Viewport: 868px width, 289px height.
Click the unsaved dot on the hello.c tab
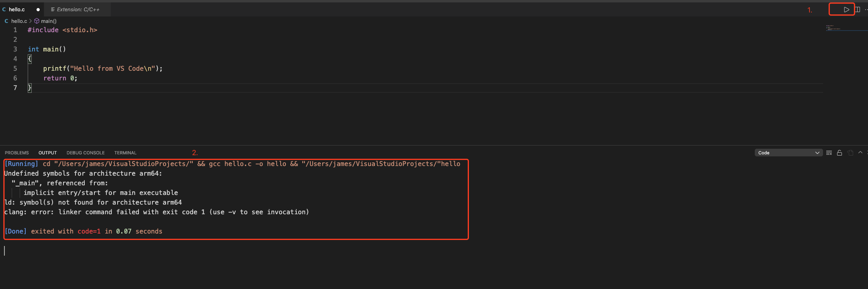(x=38, y=10)
